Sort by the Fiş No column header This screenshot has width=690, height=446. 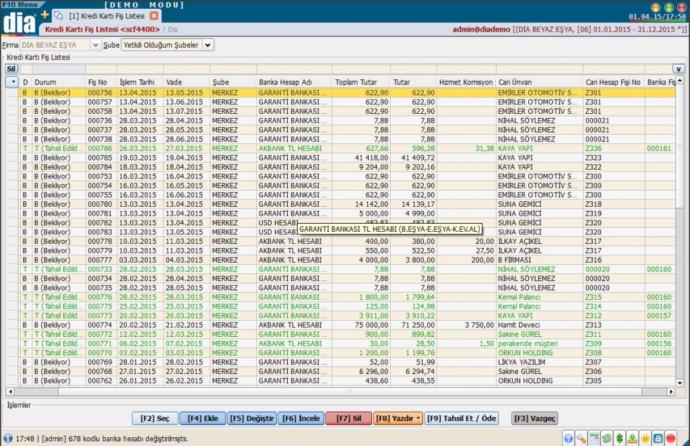click(x=101, y=82)
